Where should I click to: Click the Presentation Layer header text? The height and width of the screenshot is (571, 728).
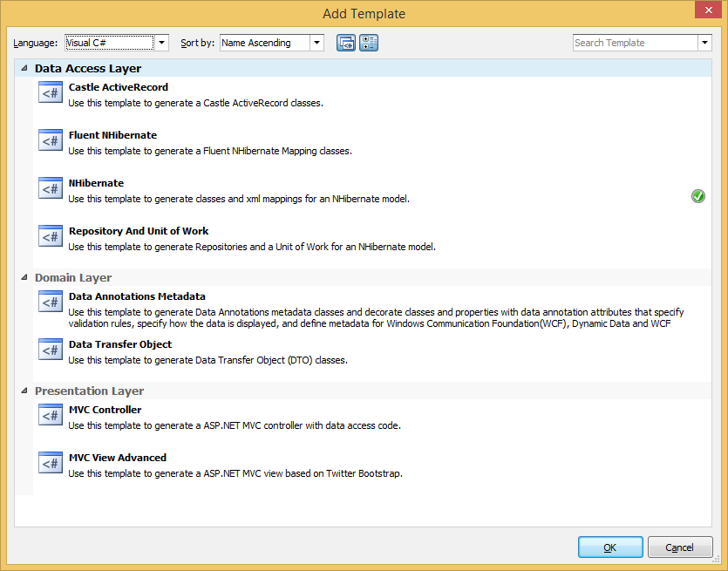tap(89, 391)
